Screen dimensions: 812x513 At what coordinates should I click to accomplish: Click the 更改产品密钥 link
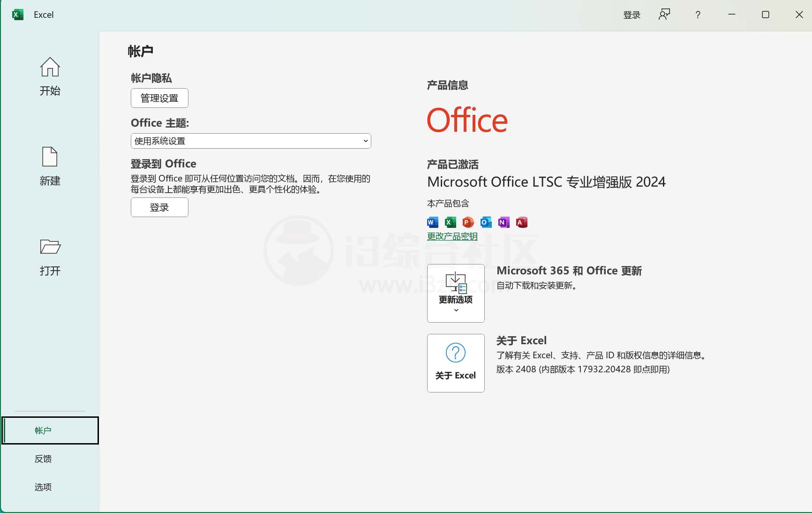(452, 236)
